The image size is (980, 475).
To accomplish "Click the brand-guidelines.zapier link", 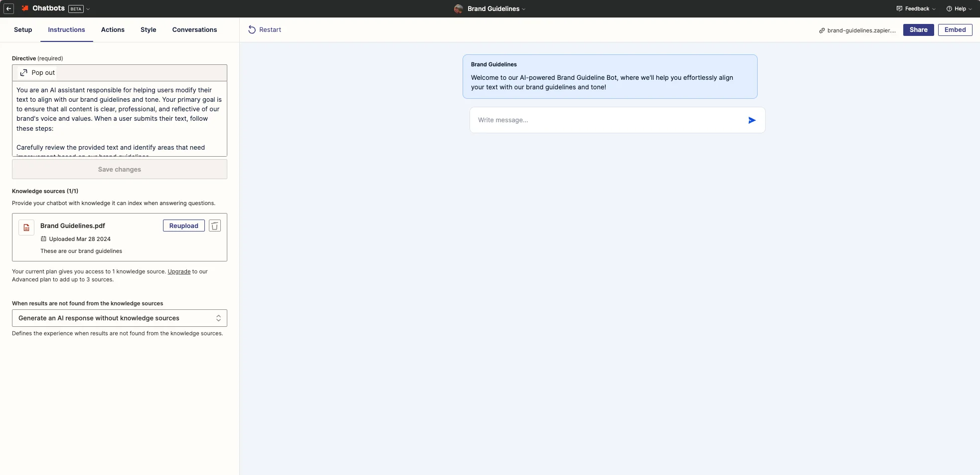I will click(857, 30).
